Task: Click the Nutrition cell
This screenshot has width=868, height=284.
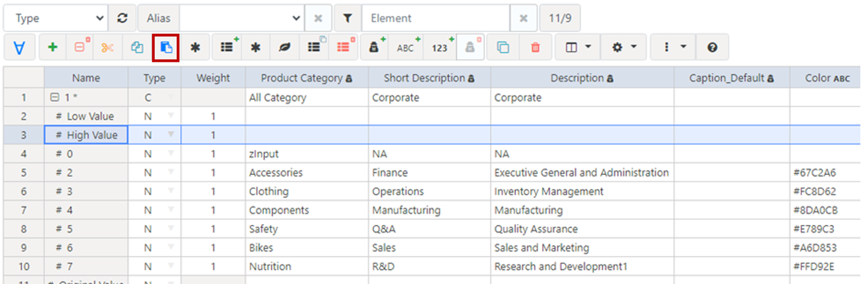Action: (x=307, y=267)
